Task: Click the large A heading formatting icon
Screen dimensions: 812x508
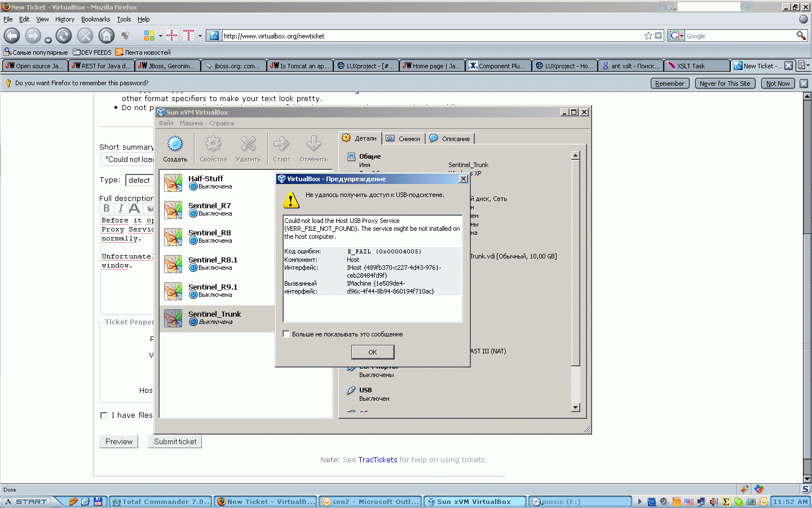Action: pyautogui.click(x=134, y=208)
